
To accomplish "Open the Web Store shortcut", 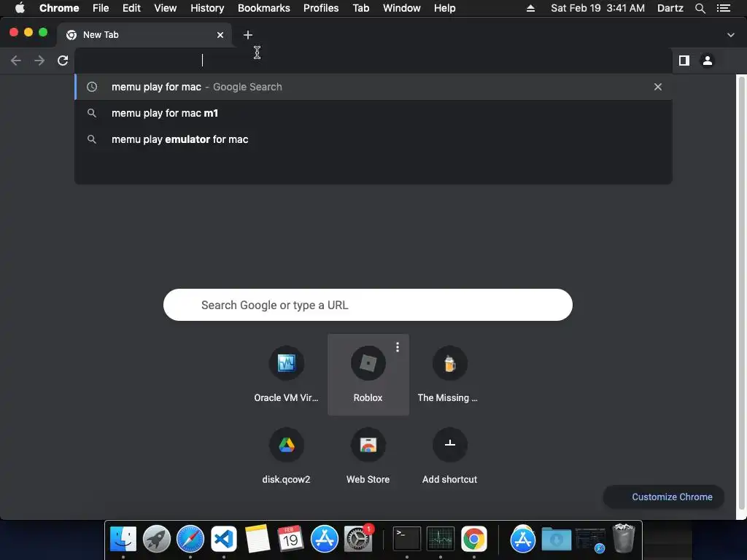I will [x=368, y=456].
